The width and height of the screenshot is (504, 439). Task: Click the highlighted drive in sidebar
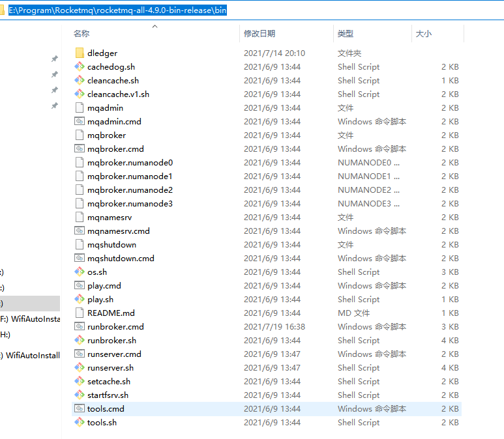tap(30, 303)
